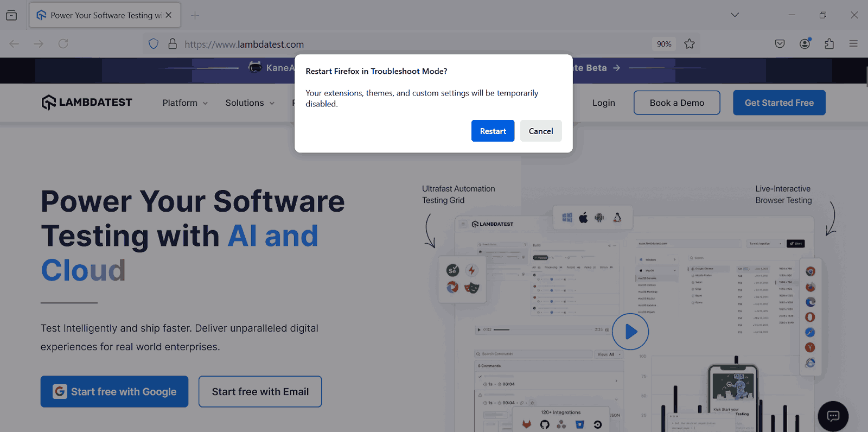Sign up via Start free with Google
This screenshot has height=432, width=868.
point(114,391)
